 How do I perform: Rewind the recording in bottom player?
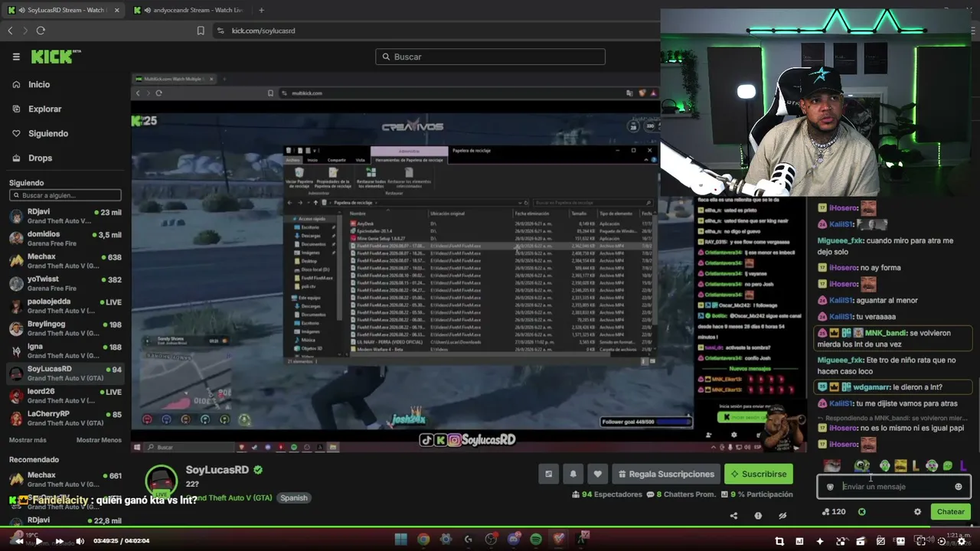[x=18, y=541]
